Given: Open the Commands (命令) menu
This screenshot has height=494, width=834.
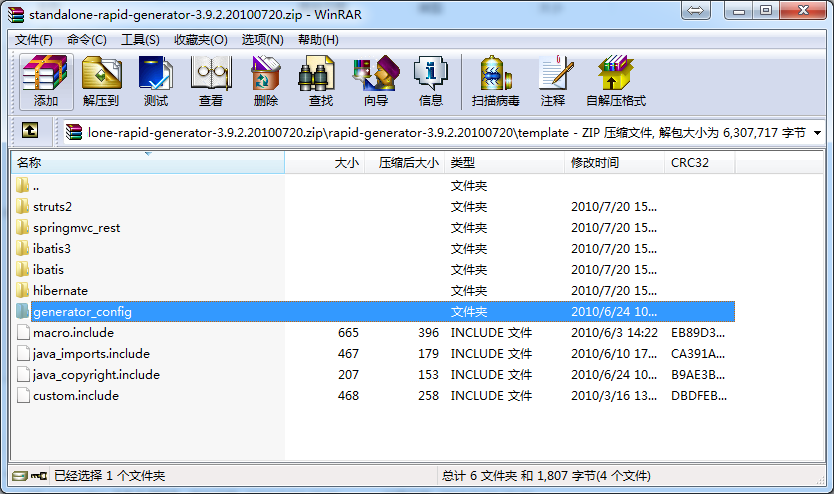Looking at the screenshot, I should click(x=87, y=40).
